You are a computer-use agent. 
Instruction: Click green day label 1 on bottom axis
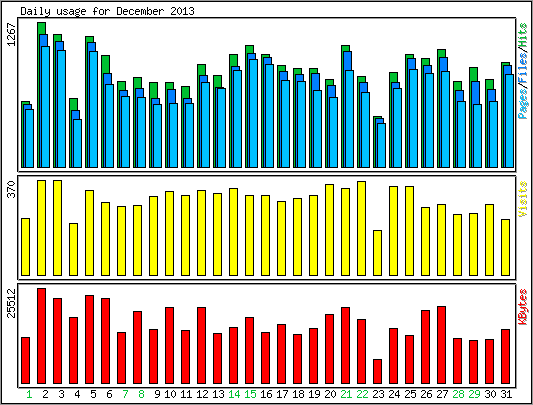[x=29, y=394]
